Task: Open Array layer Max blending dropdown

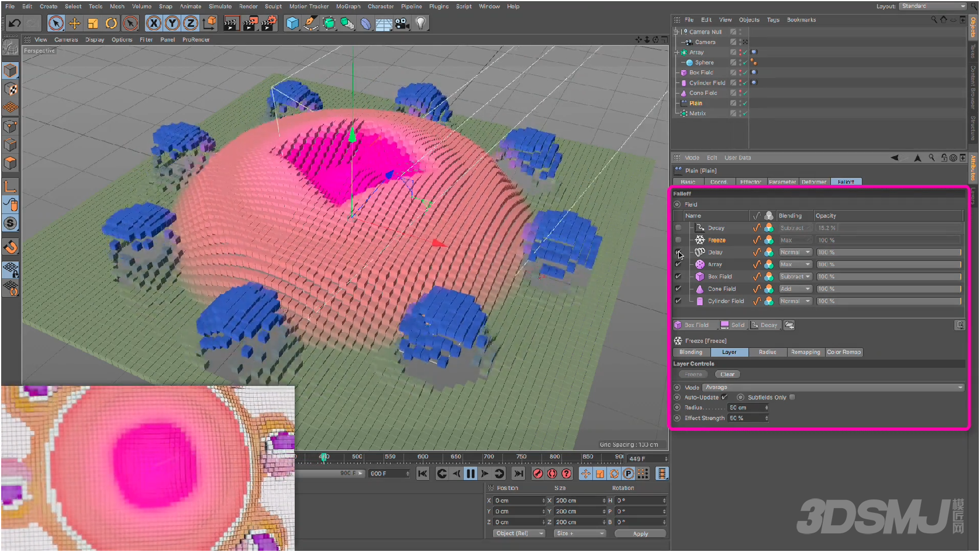Action: coord(795,264)
